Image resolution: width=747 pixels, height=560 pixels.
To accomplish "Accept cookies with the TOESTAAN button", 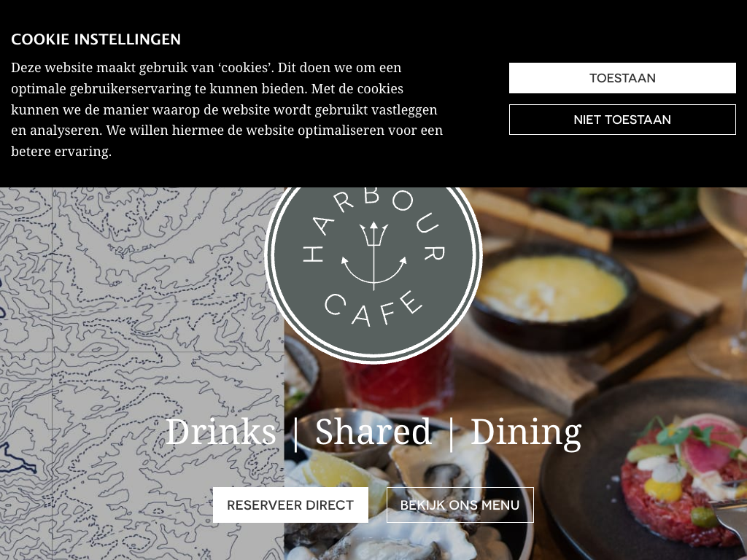I will tap(622, 78).
